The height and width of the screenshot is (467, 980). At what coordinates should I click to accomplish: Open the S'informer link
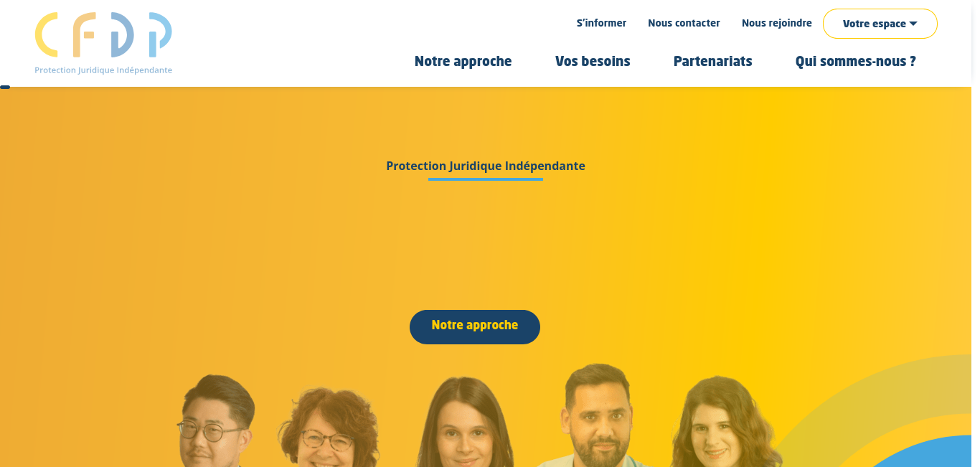[601, 23]
